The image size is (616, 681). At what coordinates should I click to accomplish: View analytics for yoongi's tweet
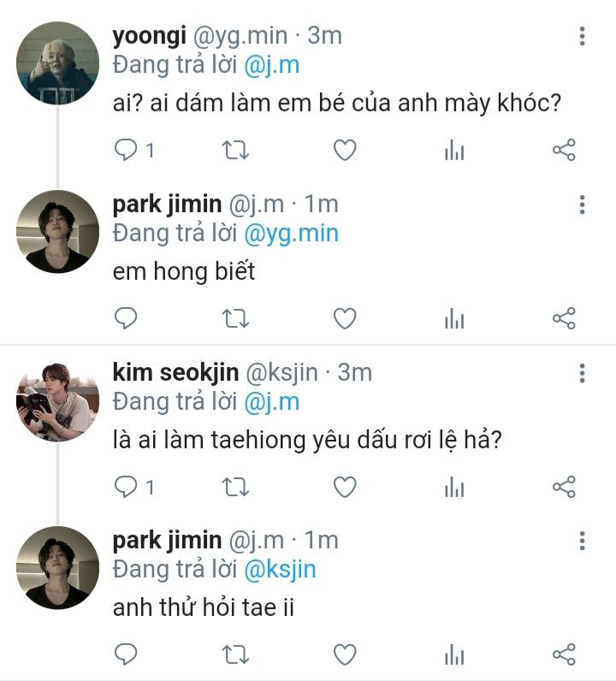point(454,151)
